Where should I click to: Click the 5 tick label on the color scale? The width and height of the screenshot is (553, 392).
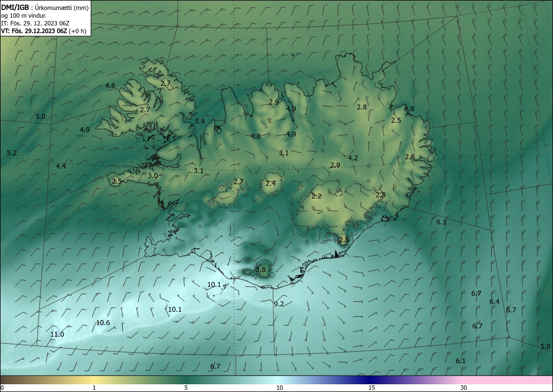tap(186, 388)
